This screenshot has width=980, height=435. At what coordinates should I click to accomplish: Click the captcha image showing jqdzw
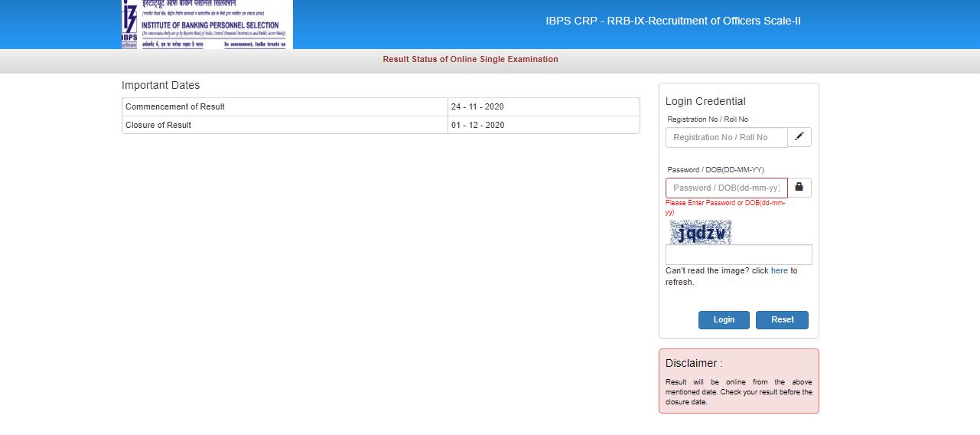pyautogui.click(x=701, y=232)
